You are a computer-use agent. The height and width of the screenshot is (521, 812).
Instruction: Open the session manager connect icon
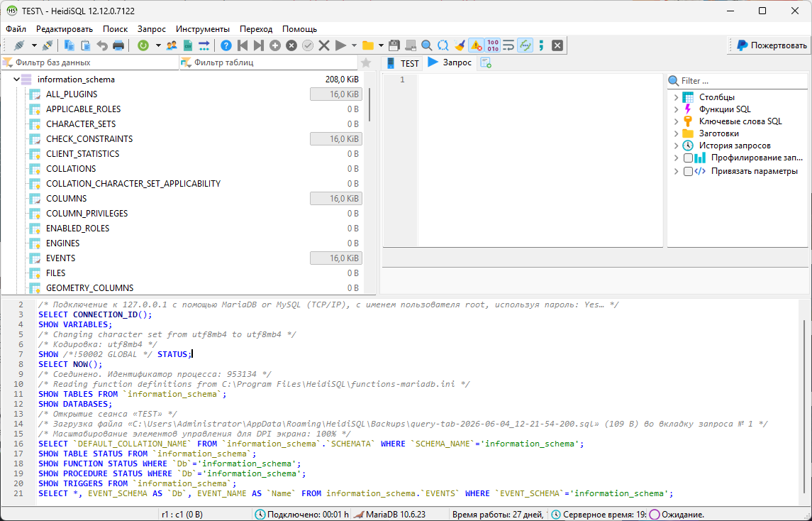(x=19, y=45)
